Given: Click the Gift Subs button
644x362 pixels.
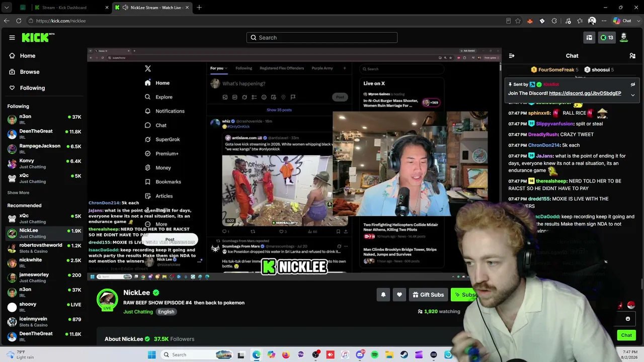Looking at the screenshot, I should pyautogui.click(x=428, y=295).
